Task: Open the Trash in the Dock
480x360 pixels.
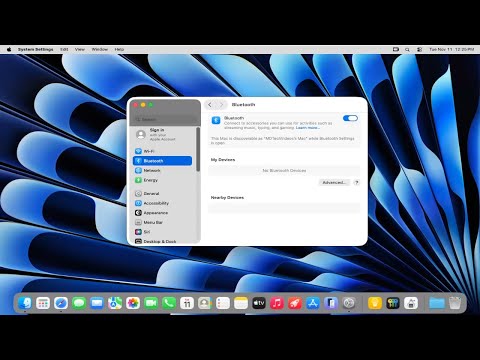Action: pyautogui.click(x=455, y=303)
